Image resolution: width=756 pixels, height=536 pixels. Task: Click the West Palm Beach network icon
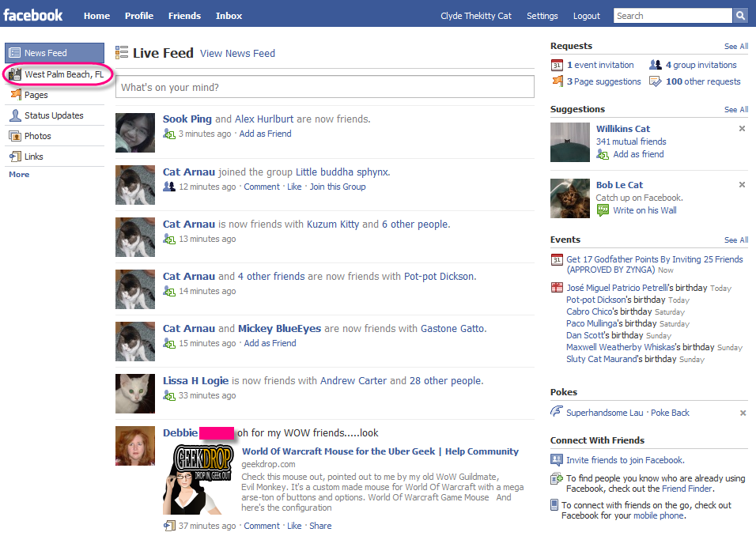tap(15, 74)
